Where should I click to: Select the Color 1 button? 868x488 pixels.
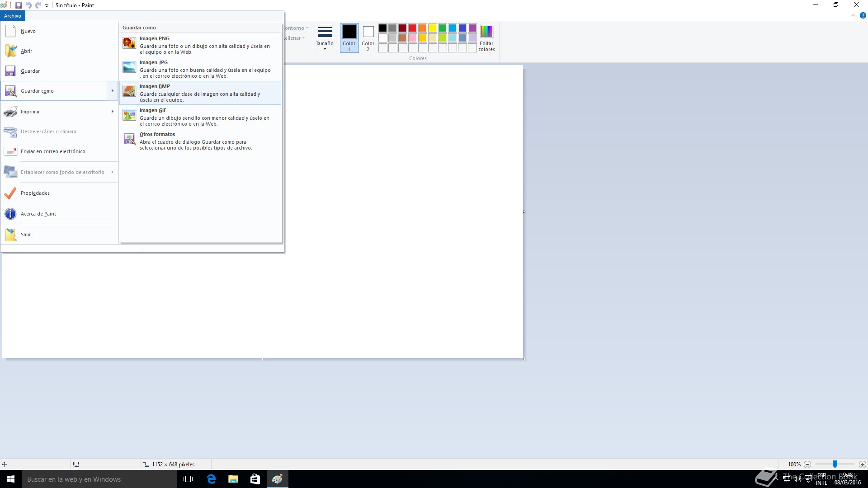(x=349, y=38)
